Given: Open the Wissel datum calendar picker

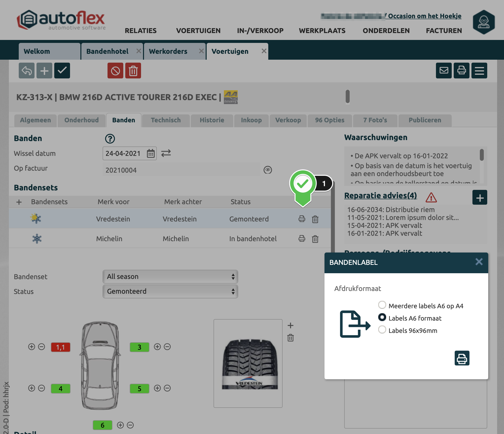Looking at the screenshot, I should coord(151,153).
